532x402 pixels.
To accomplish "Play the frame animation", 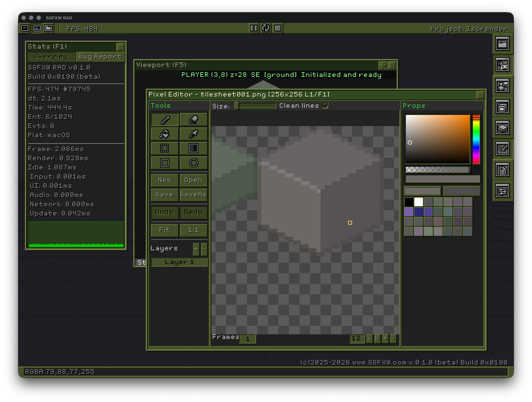I will pyautogui.click(x=369, y=338).
